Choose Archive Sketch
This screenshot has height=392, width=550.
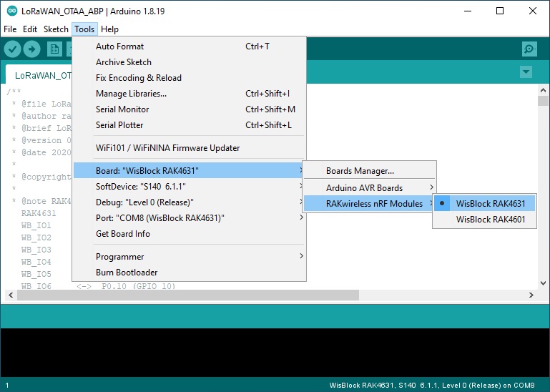[190, 62]
